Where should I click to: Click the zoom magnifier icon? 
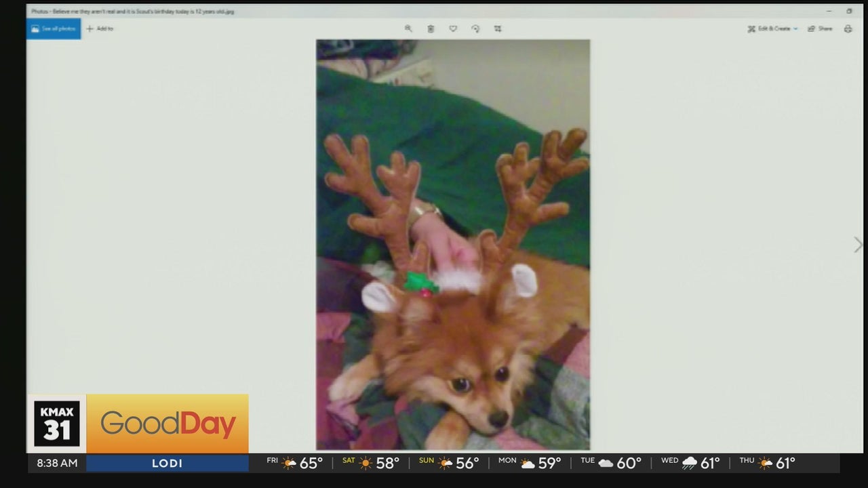tap(408, 28)
